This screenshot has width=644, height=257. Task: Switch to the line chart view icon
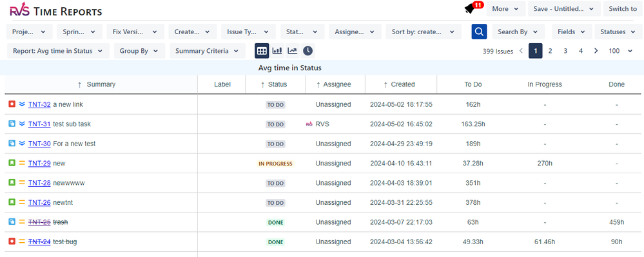(293, 51)
